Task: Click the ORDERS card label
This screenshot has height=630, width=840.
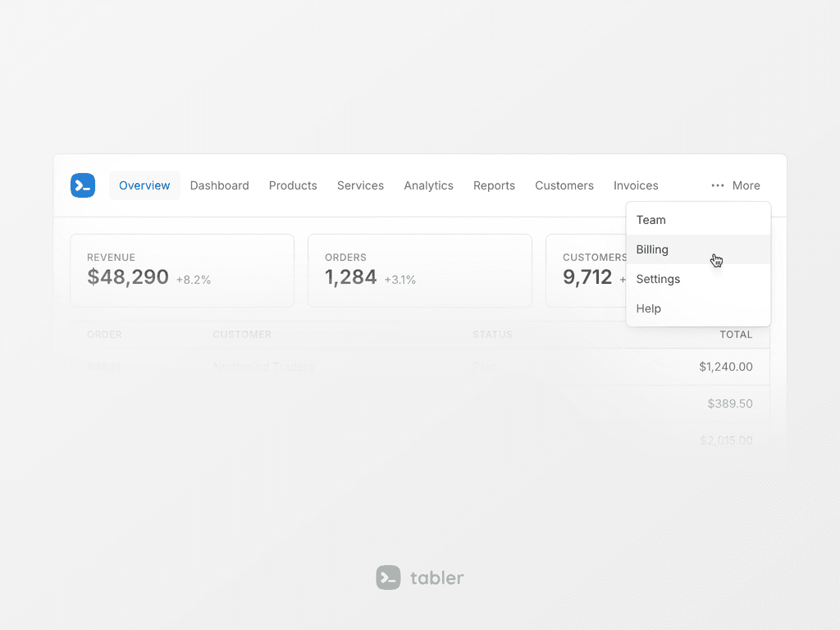Action: pyautogui.click(x=345, y=257)
